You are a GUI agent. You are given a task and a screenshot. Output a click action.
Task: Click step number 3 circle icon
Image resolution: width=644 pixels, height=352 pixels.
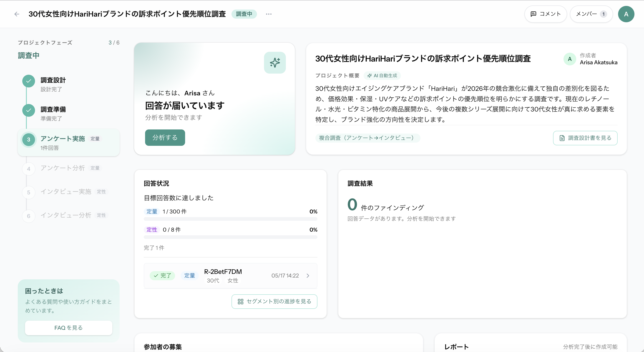coord(28,140)
